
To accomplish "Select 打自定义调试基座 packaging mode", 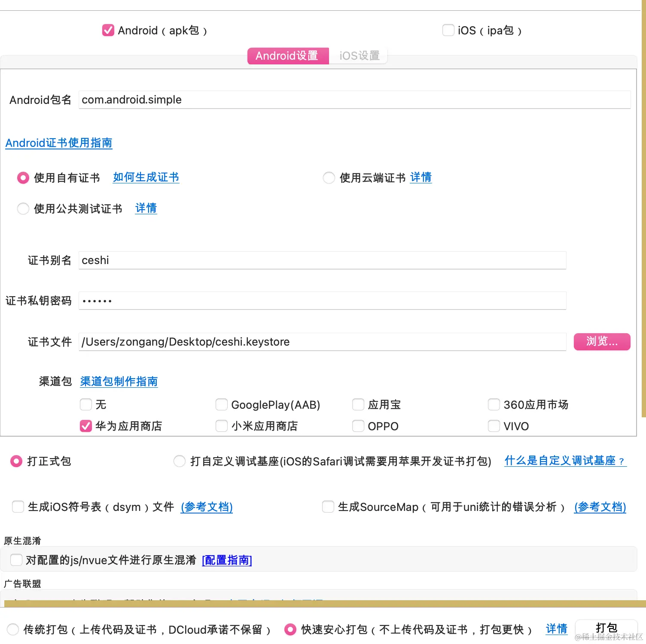I will [180, 461].
